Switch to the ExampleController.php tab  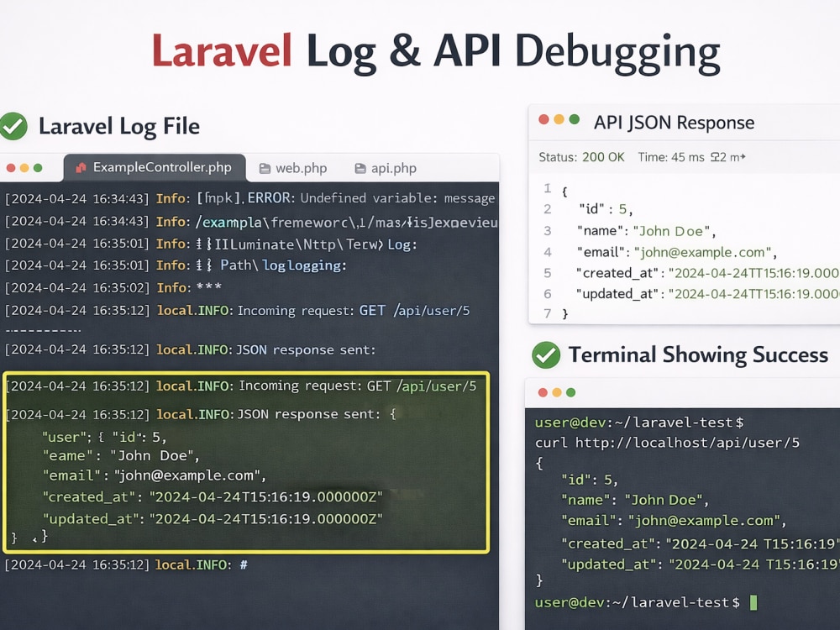pyautogui.click(x=155, y=168)
